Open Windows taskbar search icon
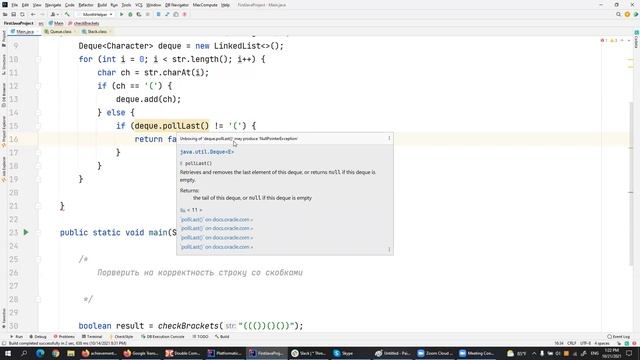 (x=24, y=353)
